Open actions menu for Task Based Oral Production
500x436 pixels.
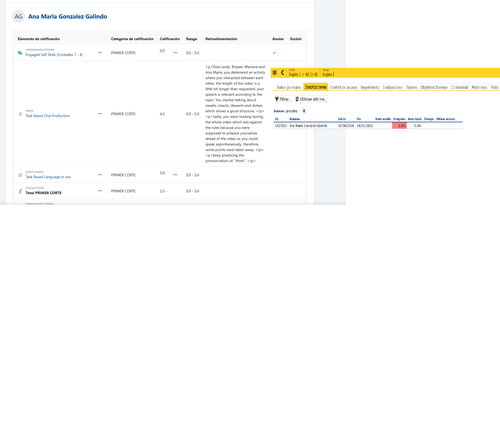(100, 114)
